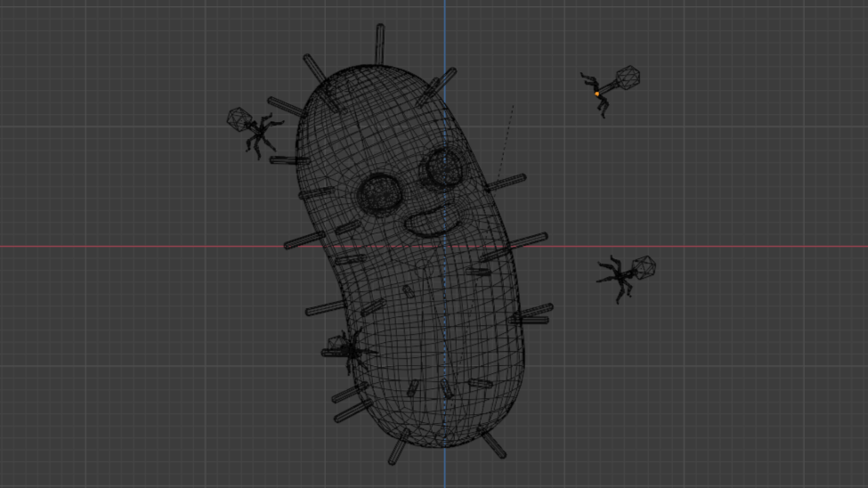Select the pilus on bacterium's left side at the red axis
868x488 pixels.
pos(304,240)
